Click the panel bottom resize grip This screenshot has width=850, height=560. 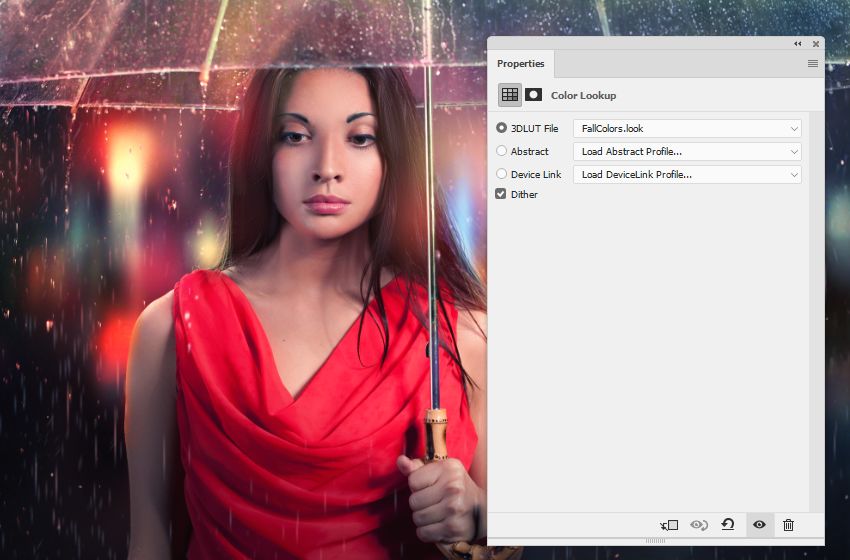655,540
